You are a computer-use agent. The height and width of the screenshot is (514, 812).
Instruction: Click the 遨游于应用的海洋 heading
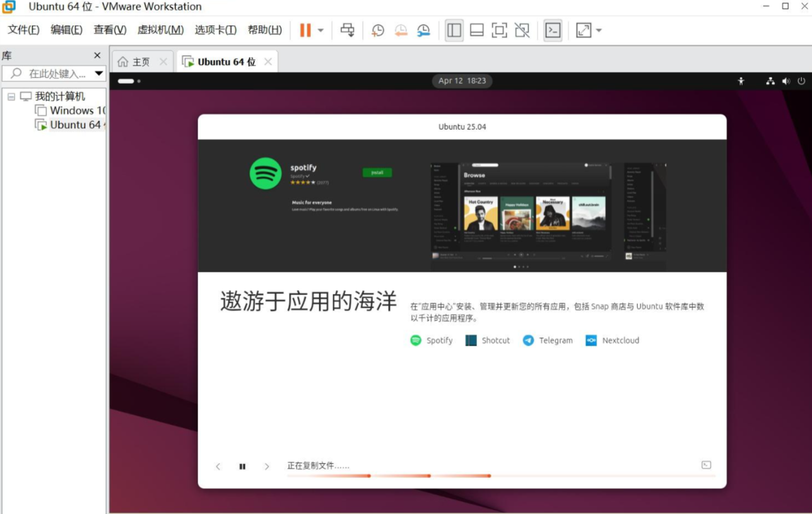click(309, 301)
